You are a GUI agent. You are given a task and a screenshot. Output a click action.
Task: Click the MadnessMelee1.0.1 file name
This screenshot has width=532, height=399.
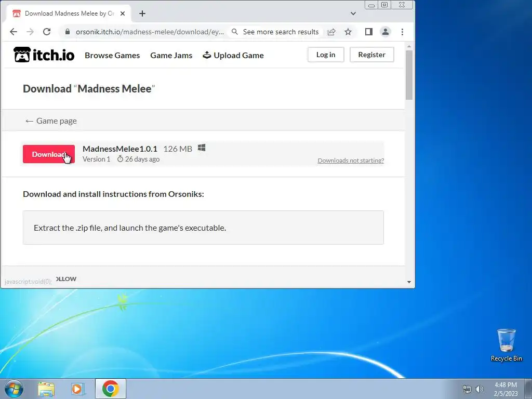pyautogui.click(x=120, y=149)
